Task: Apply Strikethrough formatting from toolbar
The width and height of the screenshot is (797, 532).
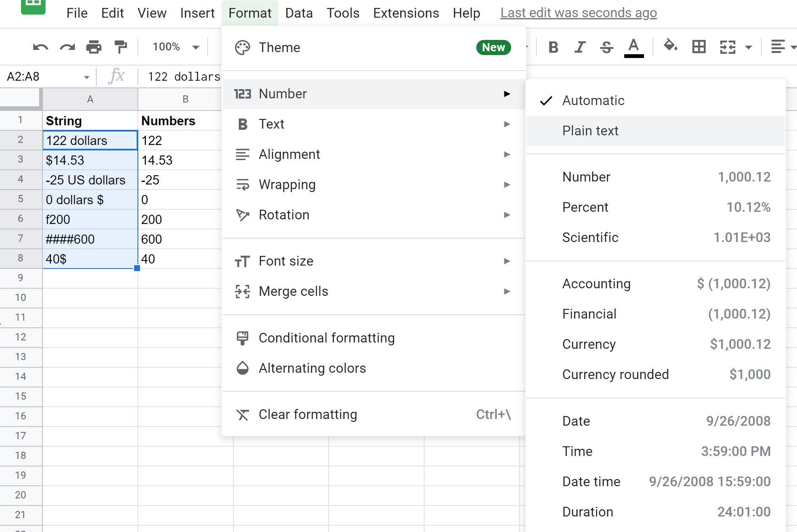Action: pos(606,47)
